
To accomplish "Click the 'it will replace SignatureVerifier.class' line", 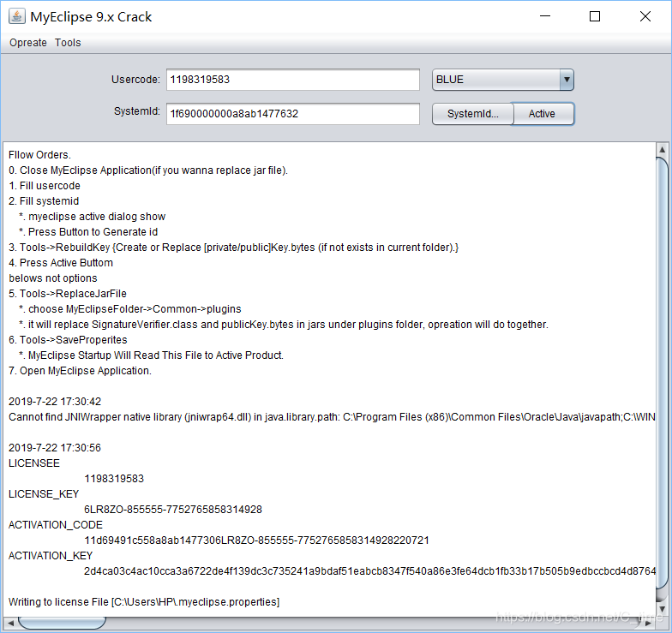I will [284, 324].
